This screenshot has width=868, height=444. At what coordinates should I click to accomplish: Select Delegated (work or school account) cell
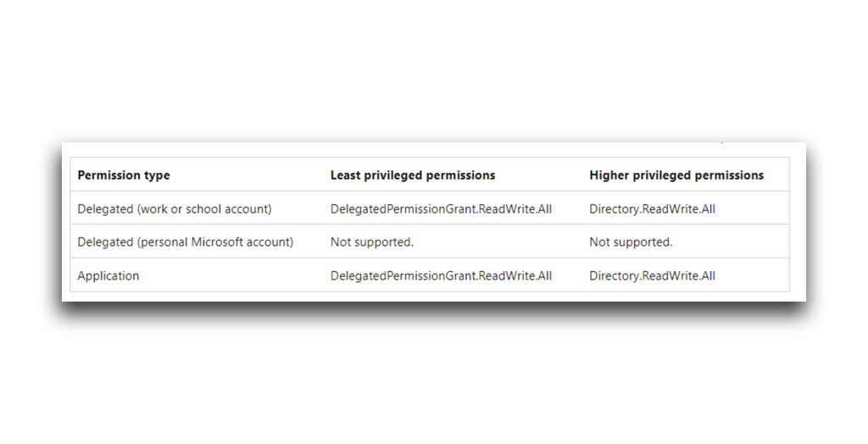click(175, 209)
